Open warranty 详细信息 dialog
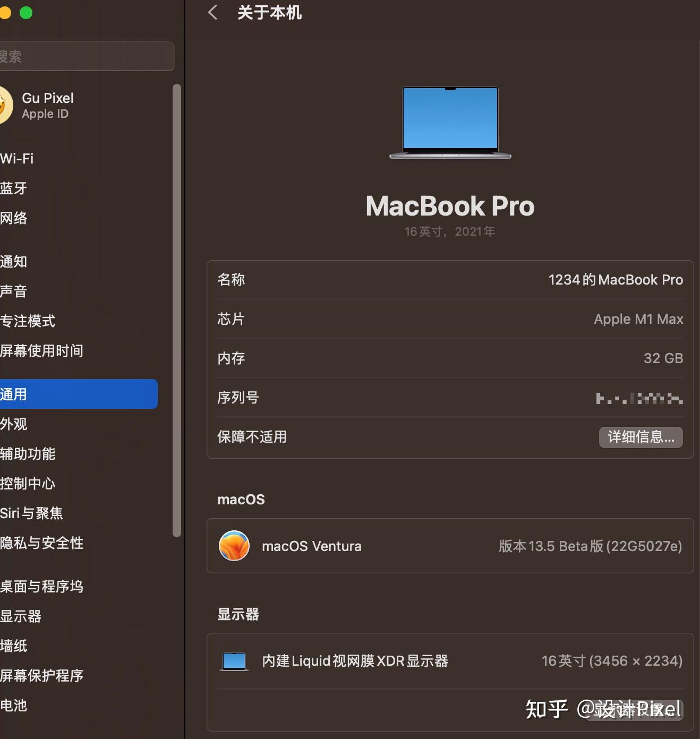 click(x=641, y=437)
